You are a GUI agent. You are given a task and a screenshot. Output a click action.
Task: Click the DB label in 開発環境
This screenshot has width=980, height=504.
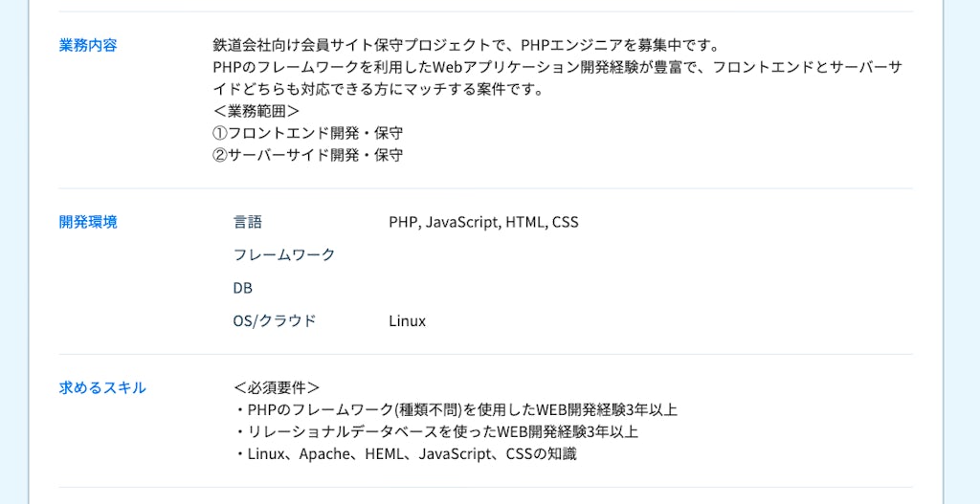(243, 288)
